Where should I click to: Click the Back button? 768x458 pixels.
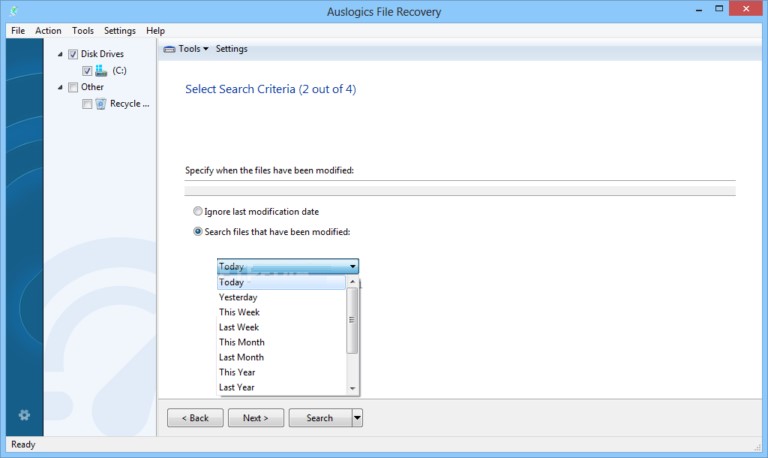[195, 418]
